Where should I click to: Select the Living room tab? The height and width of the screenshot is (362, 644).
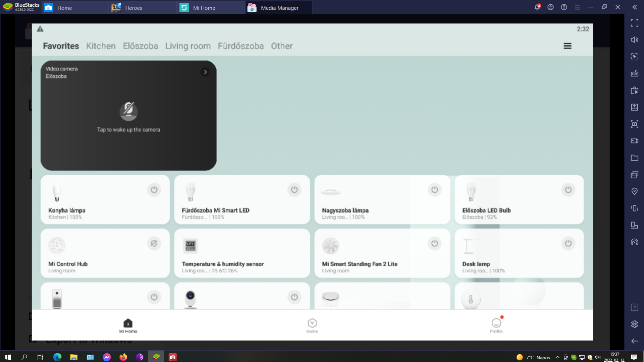pyautogui.click(x=188, y=46)
